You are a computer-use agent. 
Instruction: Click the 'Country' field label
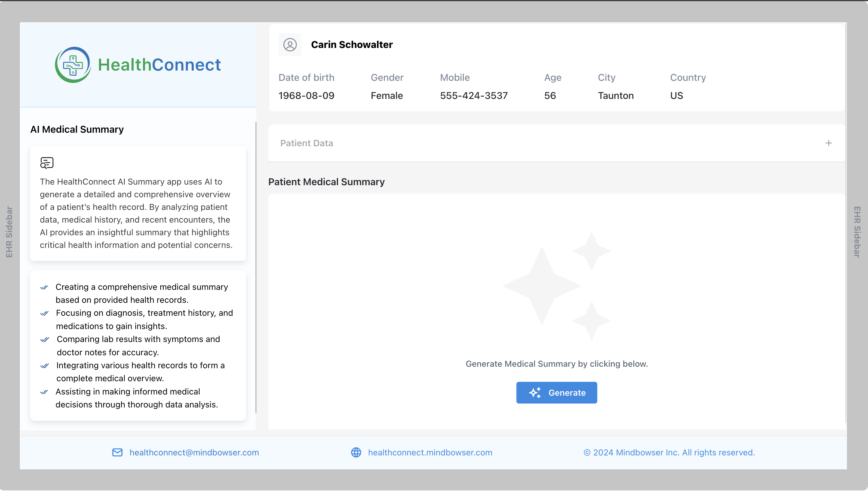pyautogui.click(x=688, y=77)
